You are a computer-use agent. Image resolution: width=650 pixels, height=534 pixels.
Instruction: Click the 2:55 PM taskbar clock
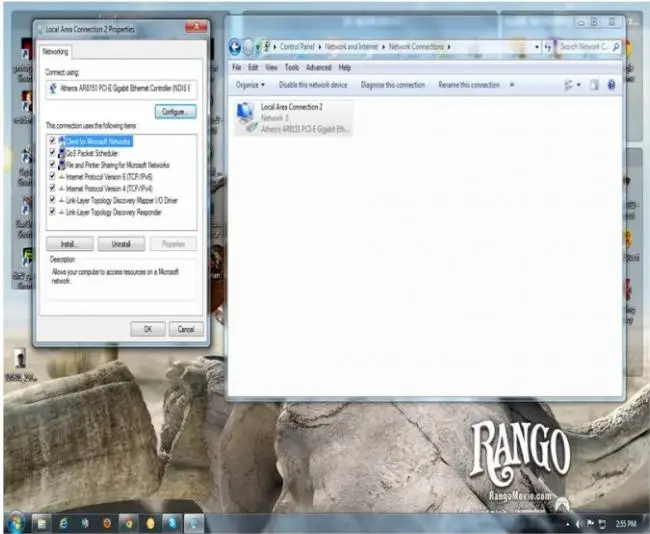tap(626, 524)
